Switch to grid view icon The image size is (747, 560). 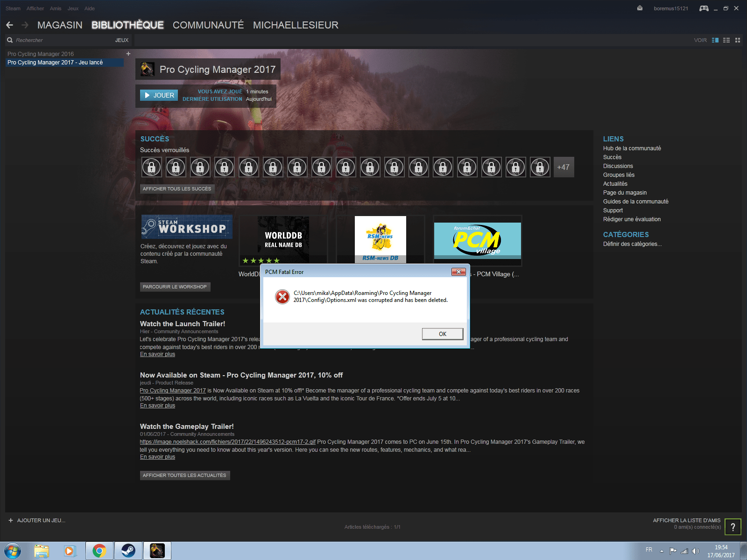pos(738,40)
